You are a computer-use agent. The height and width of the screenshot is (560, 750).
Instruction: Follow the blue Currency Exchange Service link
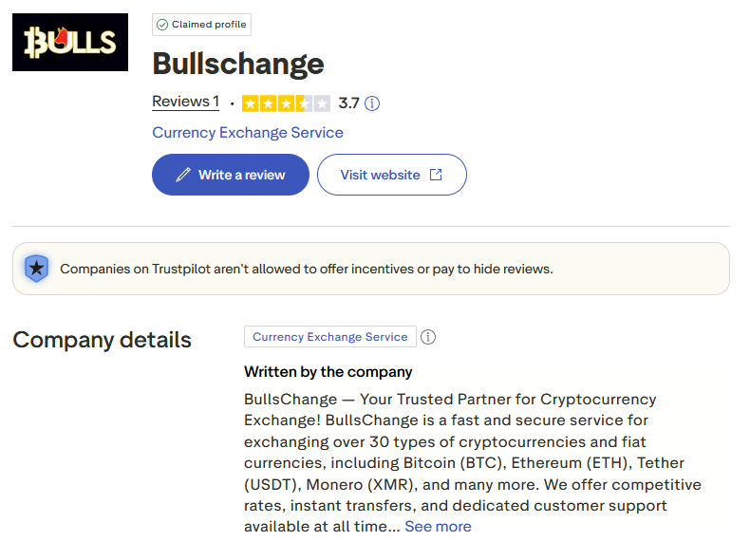(x=248, y=133)
